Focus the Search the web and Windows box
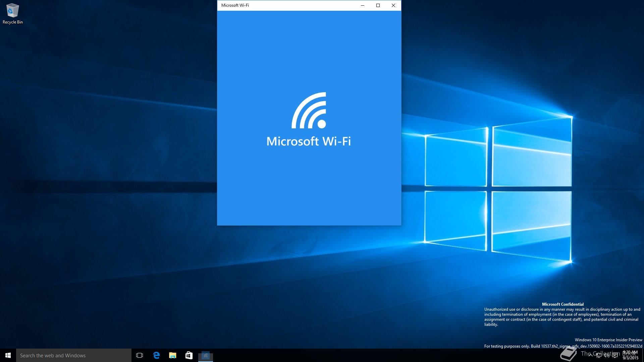Viewport: 644px width, 362px height. tap(74, 355)
